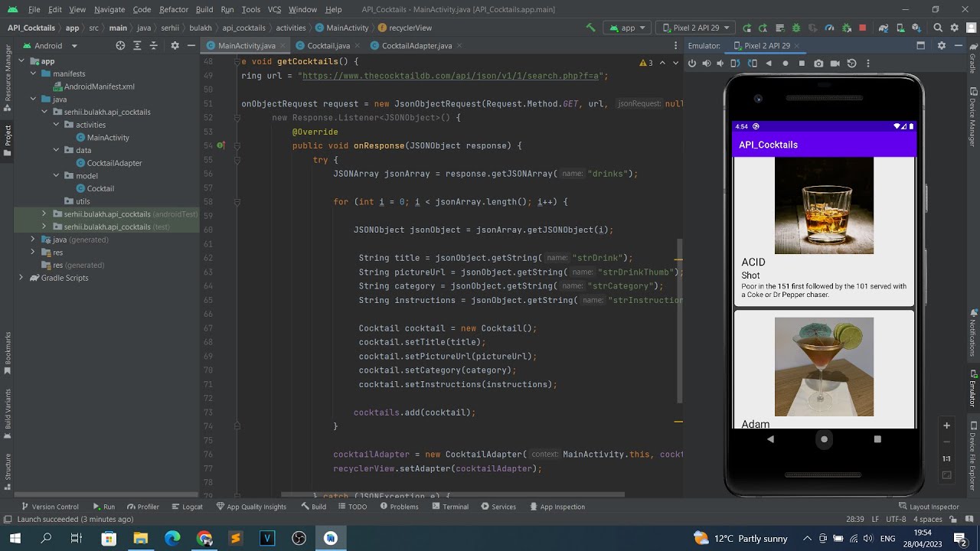Start emulator screen recording
Screen dimensions: 980x551
coord(835,64)
